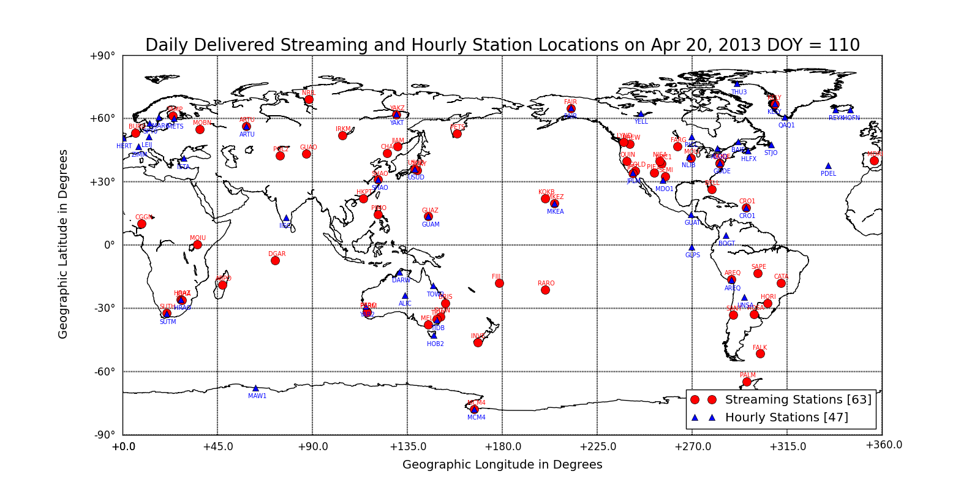Click the Geographic Longitude in Degrees axis label
This screenshot has height=490, width=980.
[x=502, y=465]
